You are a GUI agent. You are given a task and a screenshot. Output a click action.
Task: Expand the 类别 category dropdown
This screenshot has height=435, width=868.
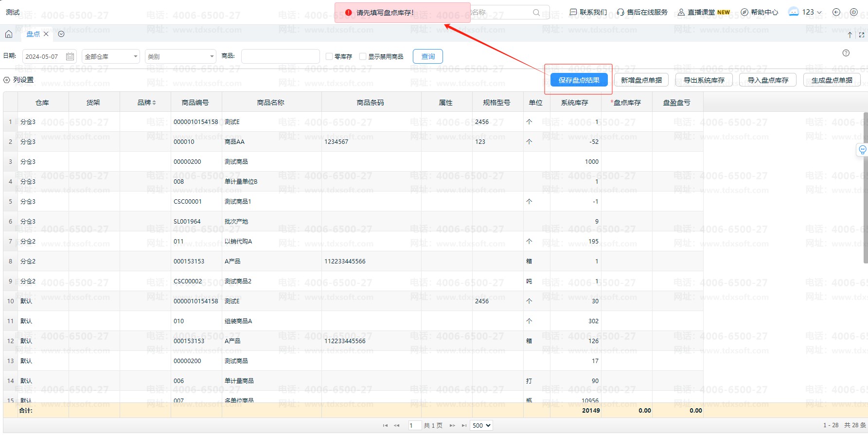(180, 56)
